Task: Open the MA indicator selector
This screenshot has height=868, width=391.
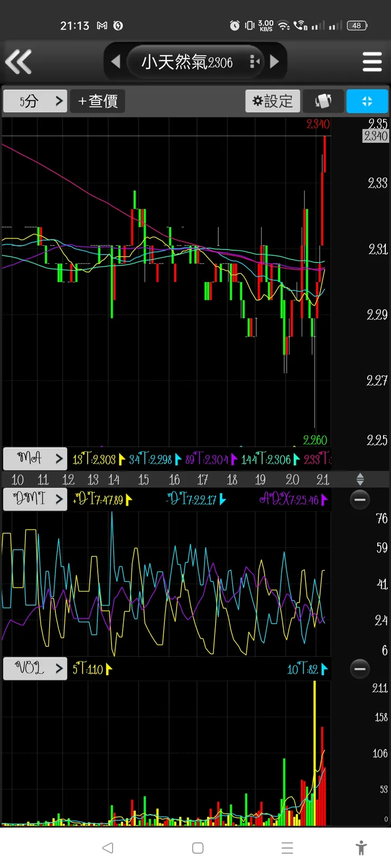Action: (35, 458)
